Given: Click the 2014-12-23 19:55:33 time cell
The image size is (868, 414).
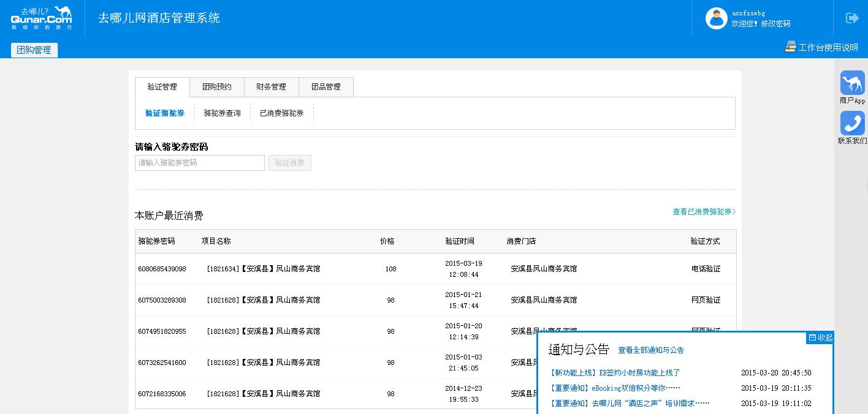Looking at the screenshot, I should pyautogui.click(x=464, y=394).
